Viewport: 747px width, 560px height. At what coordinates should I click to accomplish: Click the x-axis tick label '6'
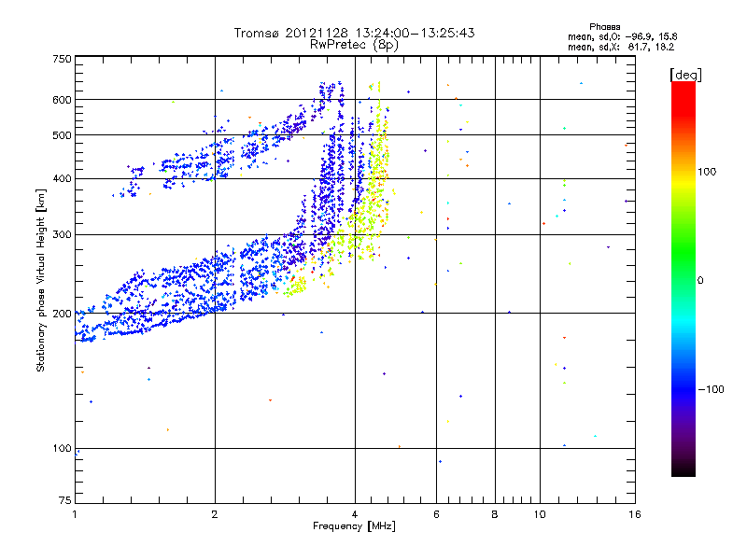436,514
